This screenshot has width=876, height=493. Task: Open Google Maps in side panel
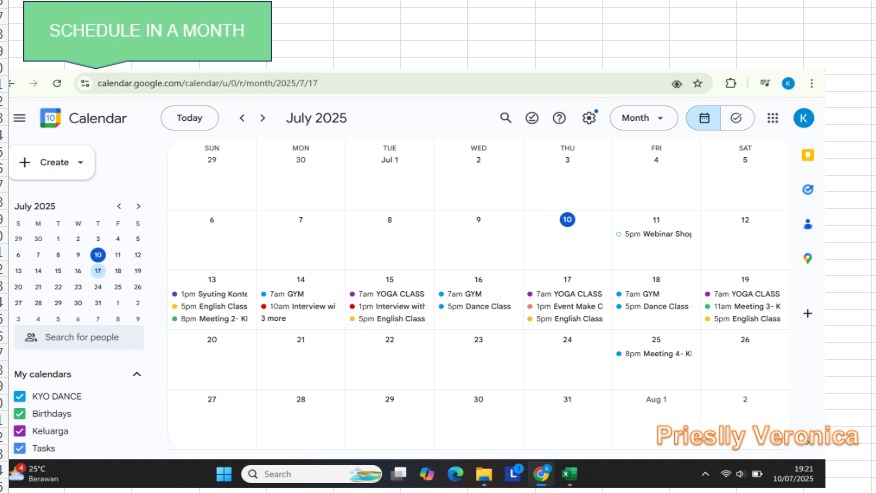[x=807, y=258]
